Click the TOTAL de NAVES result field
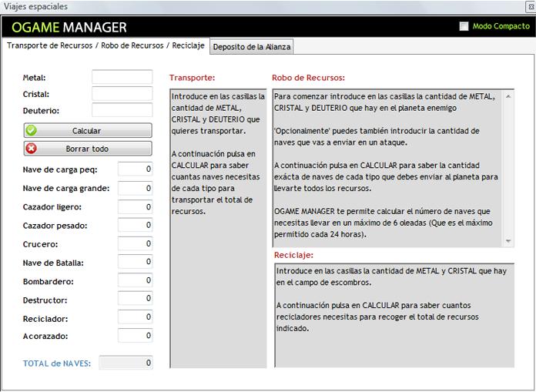 click(126, 363)
